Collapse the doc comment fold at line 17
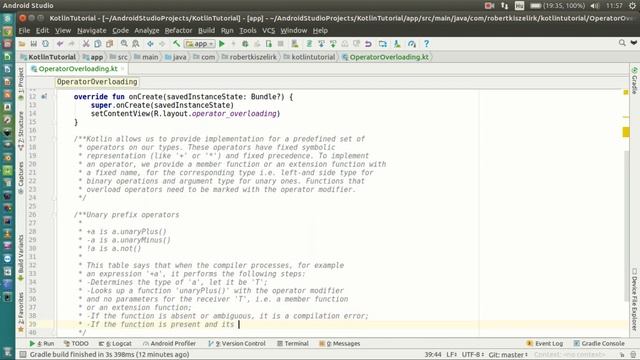This screenshot has width=640, height=360. [x=54, y=139]
